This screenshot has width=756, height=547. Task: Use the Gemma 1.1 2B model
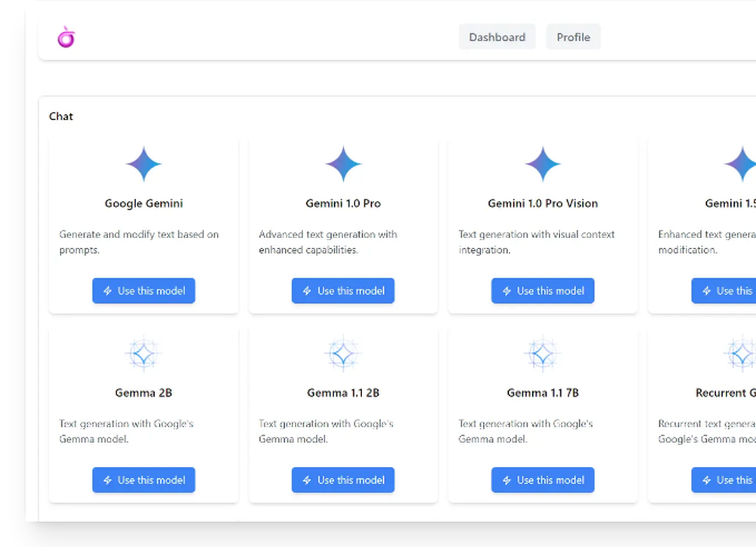tap(343, 480)
